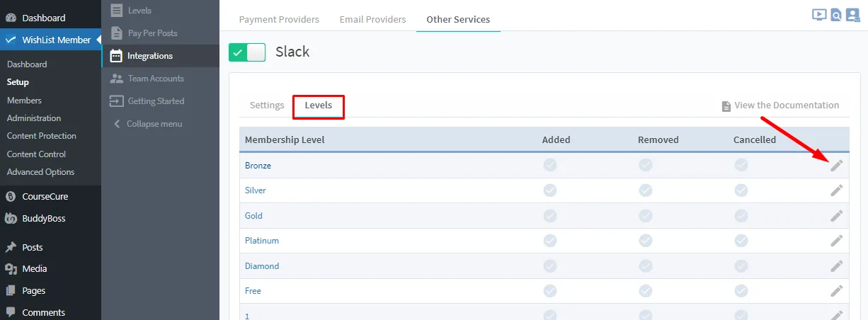Open Content Protection submenu item

tap(42, 136)
